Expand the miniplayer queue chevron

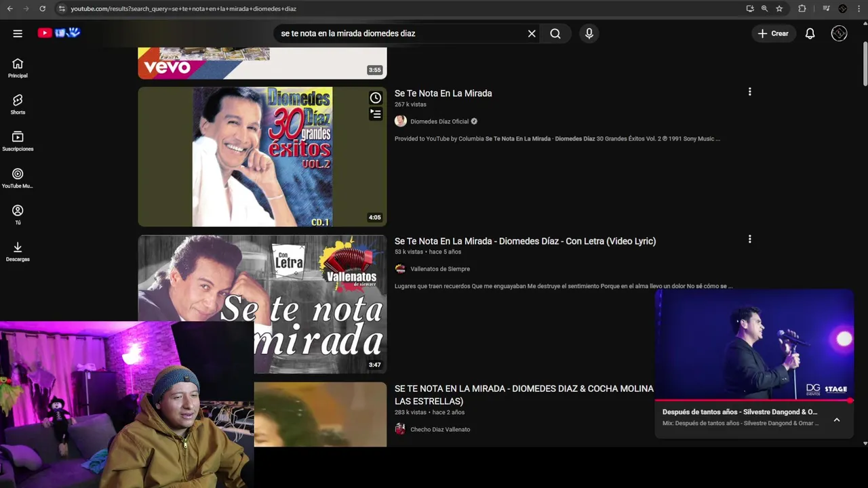[x=836, y=420]
